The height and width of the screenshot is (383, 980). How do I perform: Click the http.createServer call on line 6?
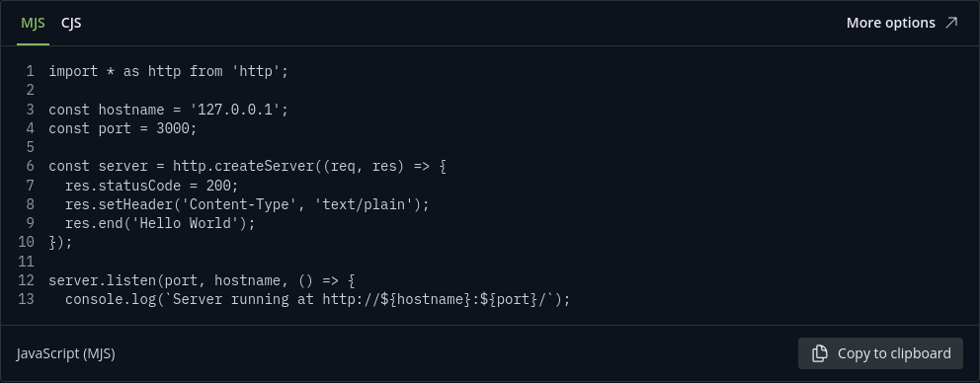point(243,167)
